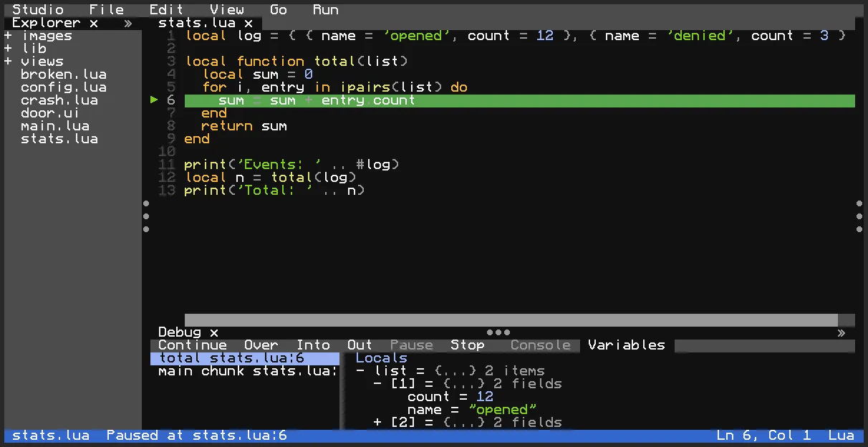Continue execution in debugger

[x=193, y=345]
